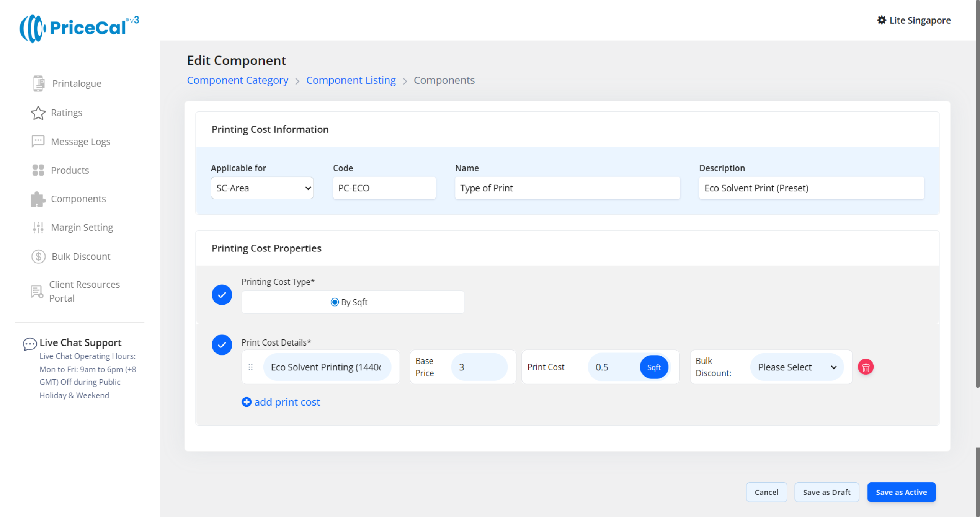980x517 pixels.
Task: Click the Base Price input field
Action: pos(479,367)
